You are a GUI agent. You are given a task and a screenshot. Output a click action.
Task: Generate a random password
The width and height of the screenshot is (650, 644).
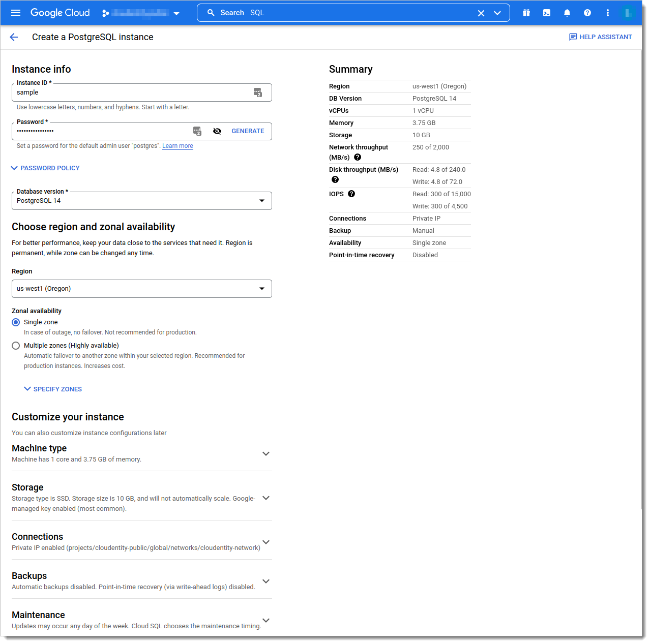pyautogui.click(x=248, y=131)
